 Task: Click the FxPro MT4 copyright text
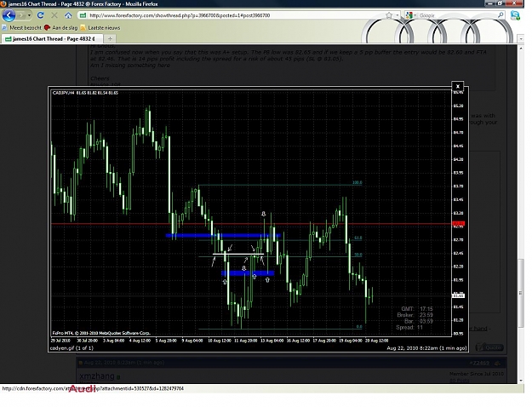coord(101,333)
